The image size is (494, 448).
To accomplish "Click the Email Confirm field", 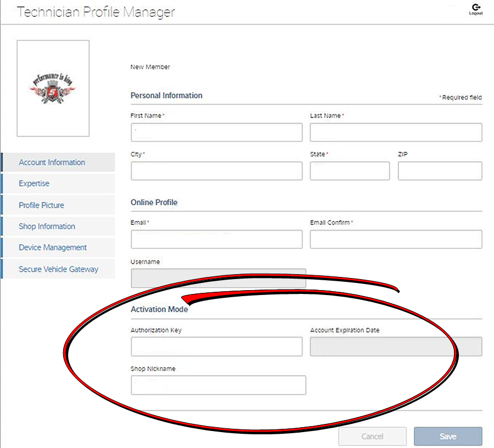I will (x=396, y=240).
